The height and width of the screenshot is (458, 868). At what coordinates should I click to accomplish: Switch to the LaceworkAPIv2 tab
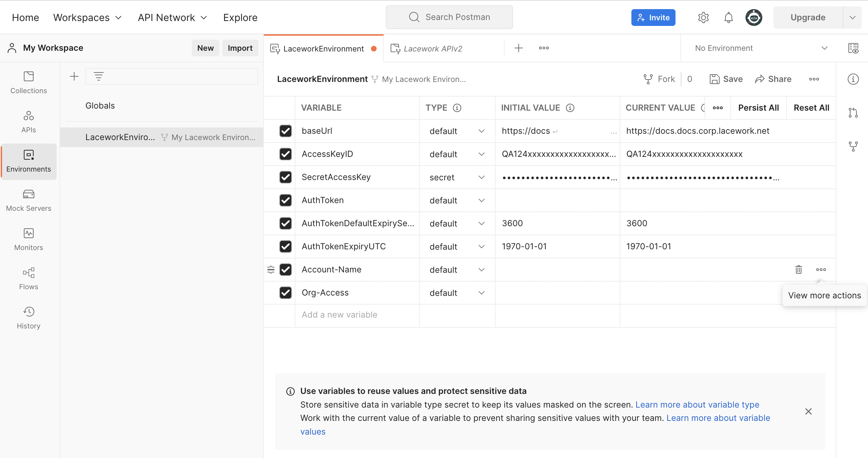pyautogui.click(x=434, y=48)
